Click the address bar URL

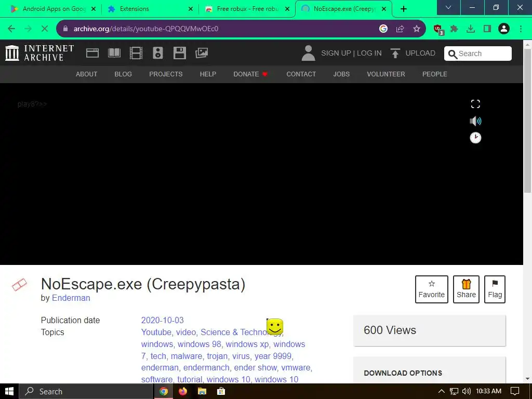coord(146,29)
